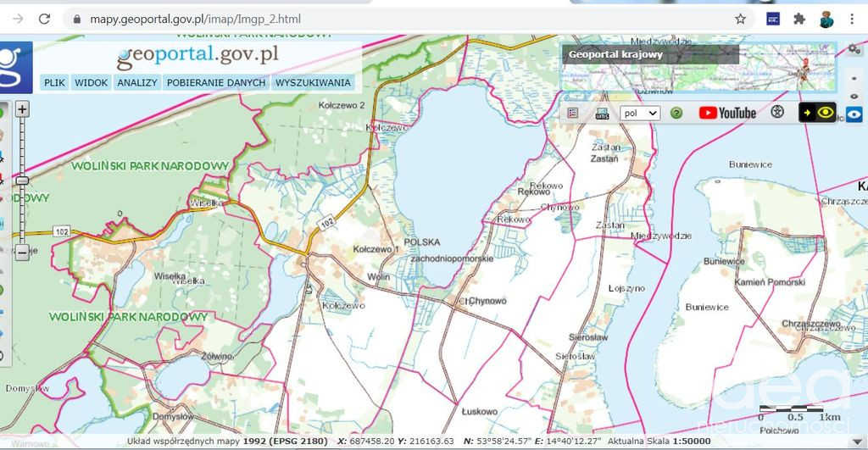The image size is (868, 450).
Task: Click the E longitude value 14°40'12.27"
Action: point(575,442)
